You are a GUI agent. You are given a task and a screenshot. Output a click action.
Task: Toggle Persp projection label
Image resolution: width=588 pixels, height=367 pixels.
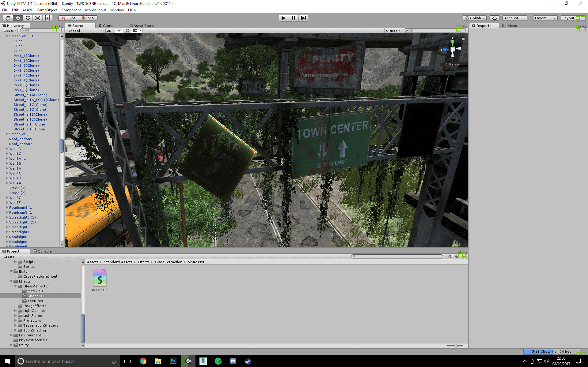(452, 64)
